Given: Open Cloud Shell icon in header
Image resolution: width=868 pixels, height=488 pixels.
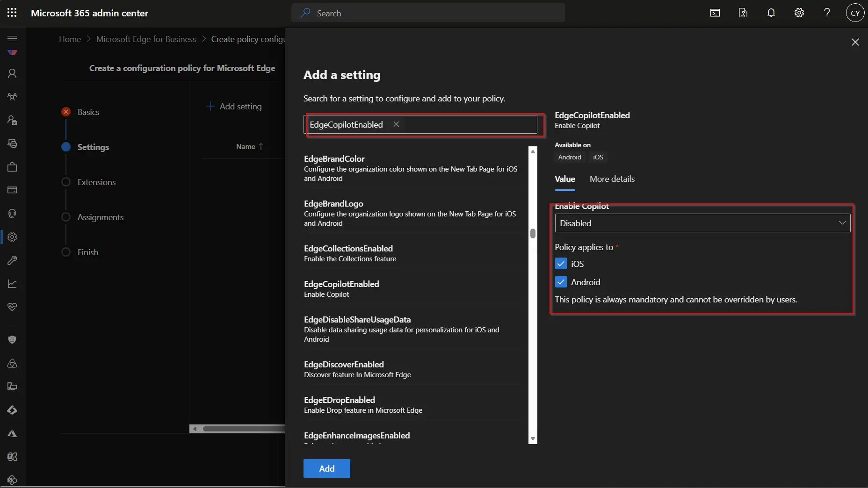Looking at the screenshot, I should pos(715,13).
